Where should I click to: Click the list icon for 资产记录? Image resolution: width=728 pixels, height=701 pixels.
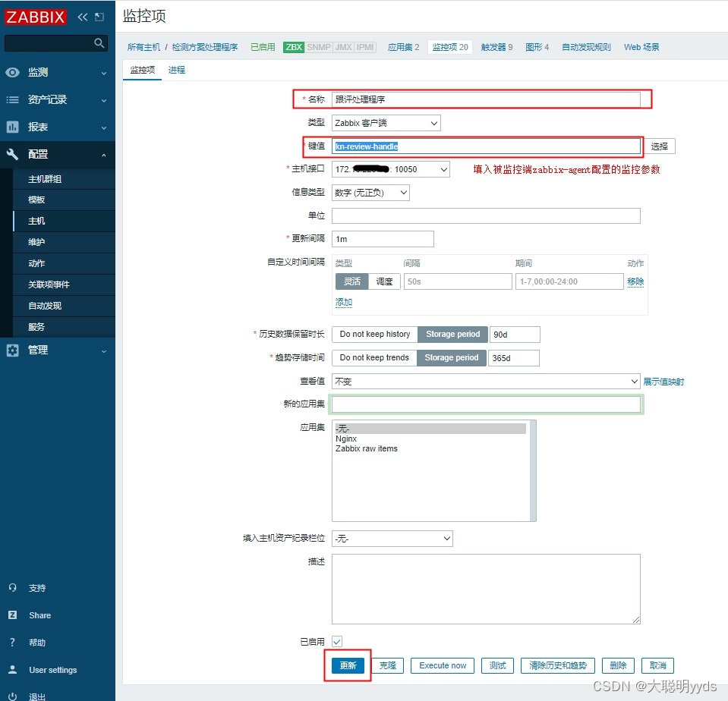click(x=13, y=99)
